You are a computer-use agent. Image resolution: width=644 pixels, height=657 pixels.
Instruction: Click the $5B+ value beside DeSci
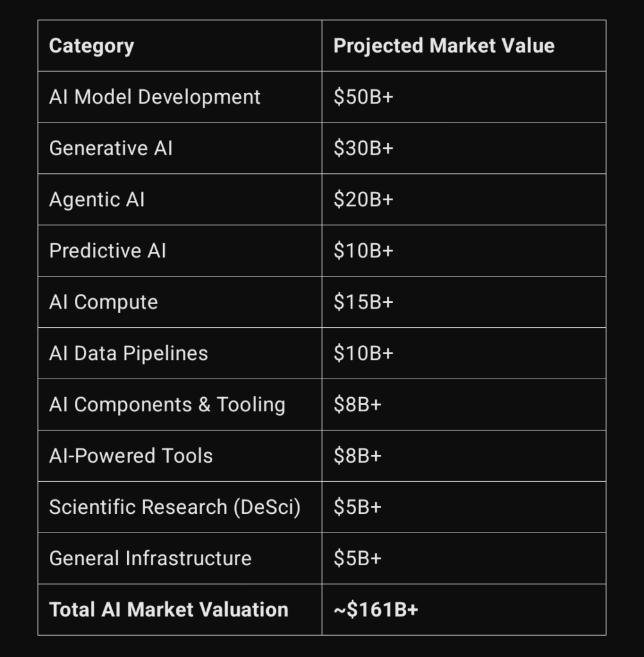click(357, 507)
